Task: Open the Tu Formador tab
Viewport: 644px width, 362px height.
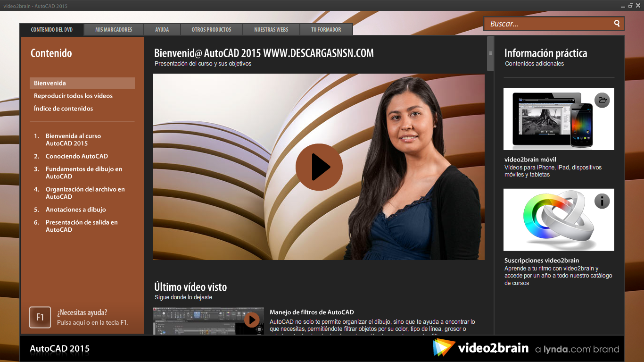Action: click(x=326, y=29)
